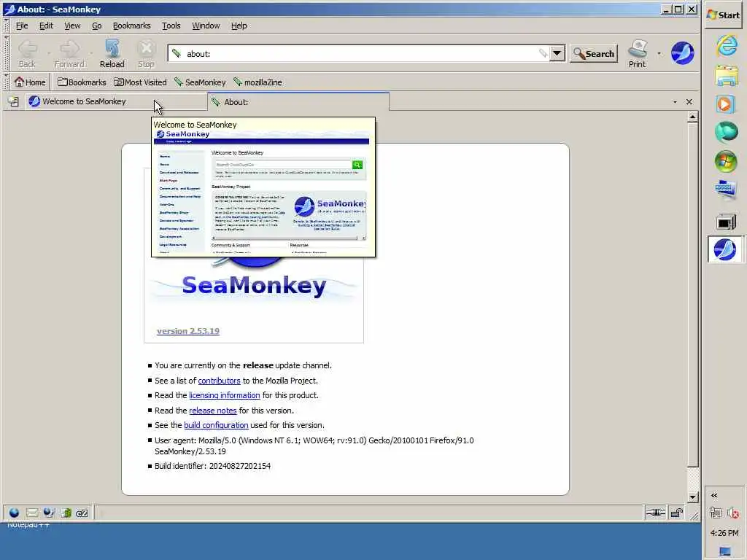The width and height of the screenshot is (747, 560).
Task: Open the Windows Start menu
Action: pos(724,15)
